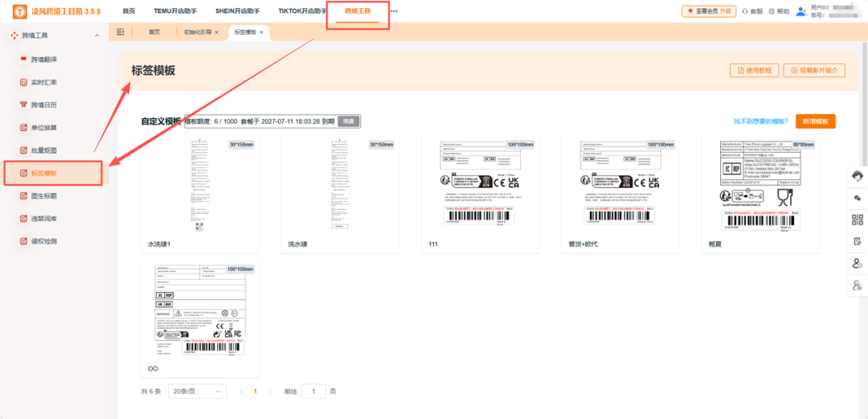Open the more (...) menu in top navigation
Screen dimensions: 868x419
pos(394,11)
